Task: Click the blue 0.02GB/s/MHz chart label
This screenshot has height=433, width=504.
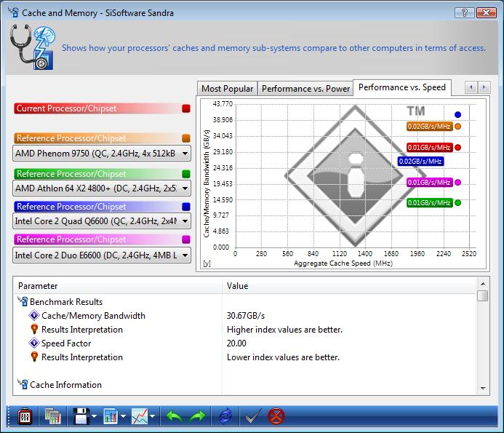Action: pos(420,161)
